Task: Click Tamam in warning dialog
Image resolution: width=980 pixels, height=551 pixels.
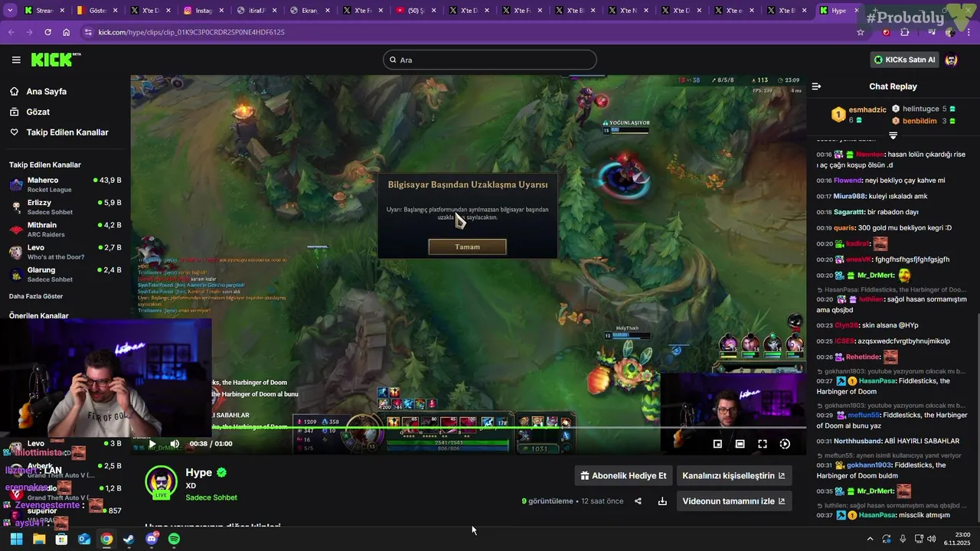Action: click(467, 246)
